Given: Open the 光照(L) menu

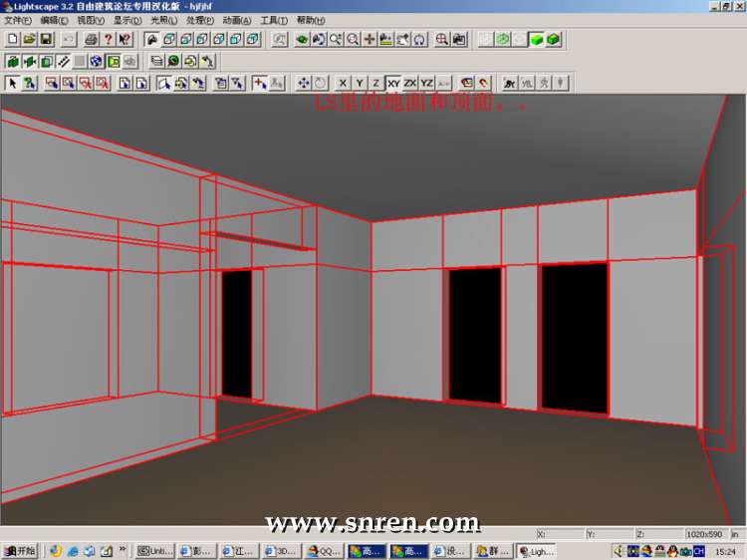Looking at the screenshot, I should pos(164,20).
